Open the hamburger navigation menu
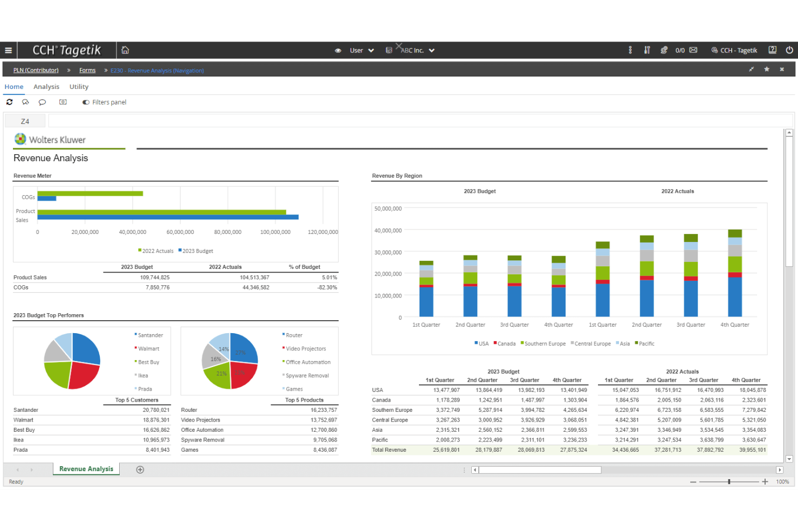This screenshot has height=532, width=798. pos(8,50)
